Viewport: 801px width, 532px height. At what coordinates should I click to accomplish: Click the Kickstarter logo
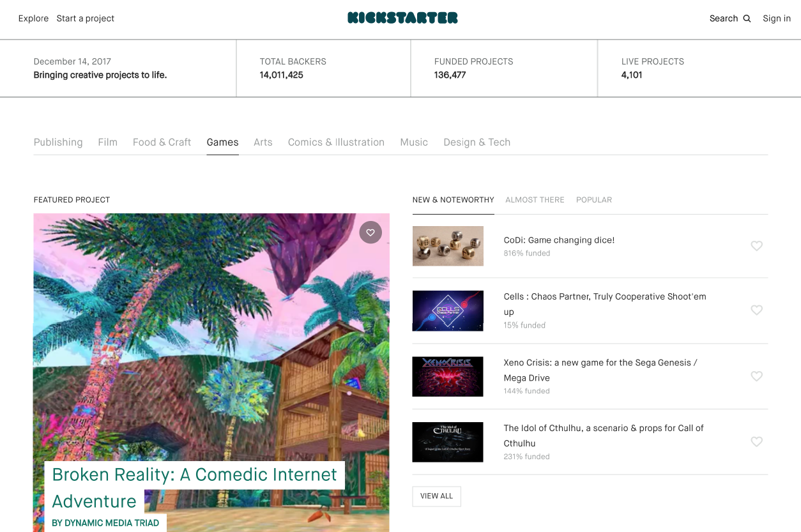pyautogui.click(x=402, y=18)
